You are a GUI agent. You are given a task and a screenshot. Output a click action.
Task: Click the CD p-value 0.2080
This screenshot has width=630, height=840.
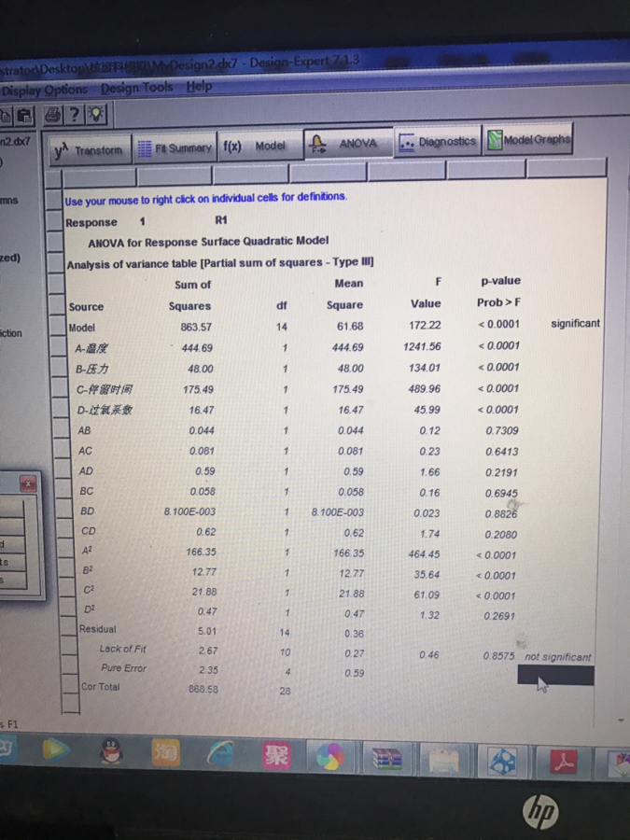501,535
